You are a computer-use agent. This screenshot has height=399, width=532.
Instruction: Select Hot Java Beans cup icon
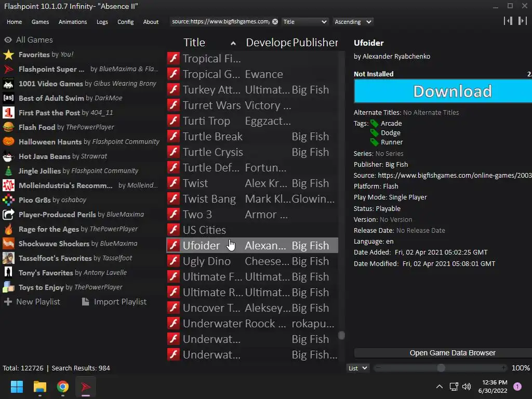click(8, 156)
